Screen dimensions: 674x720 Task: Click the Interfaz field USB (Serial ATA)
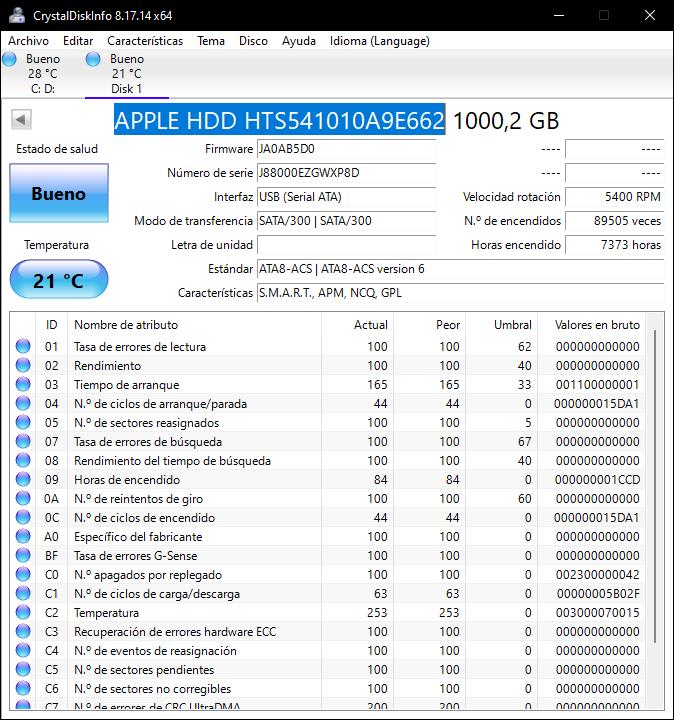click(x=346, y=197)
